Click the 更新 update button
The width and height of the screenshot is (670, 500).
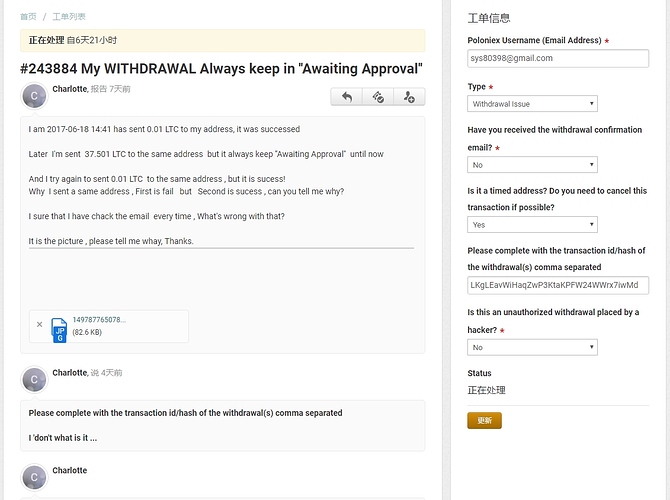point(484,421)
